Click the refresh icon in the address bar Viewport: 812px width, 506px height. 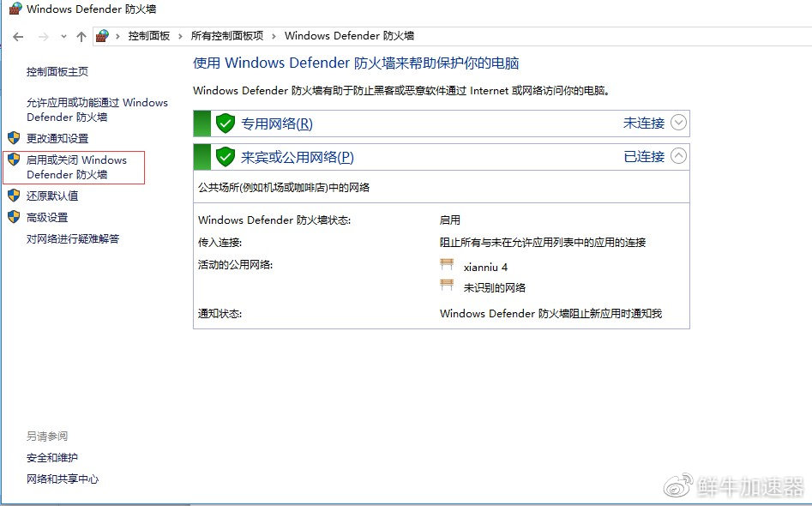tap(801, 36)
